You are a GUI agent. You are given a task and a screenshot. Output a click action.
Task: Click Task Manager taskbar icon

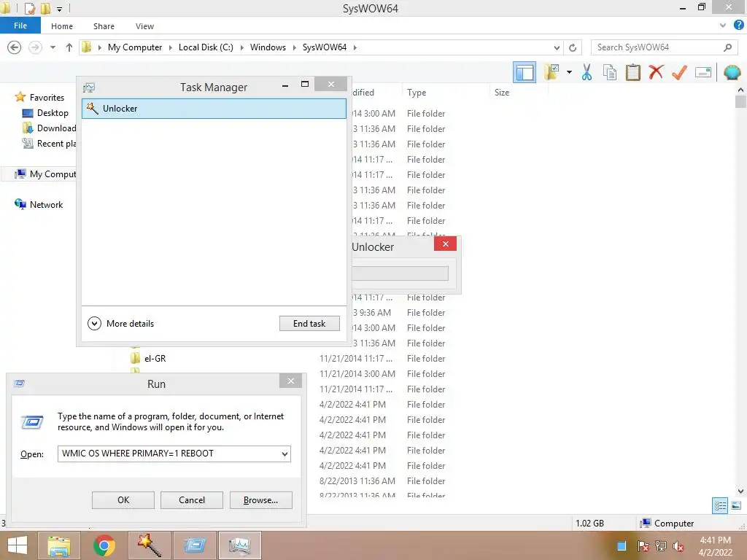coord(239,545)
